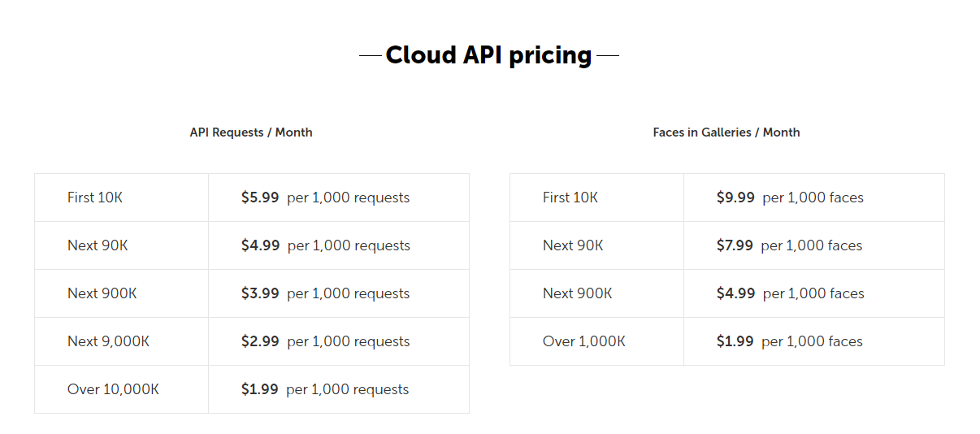Select the Over 10,000K requests tier

point(113,389)
